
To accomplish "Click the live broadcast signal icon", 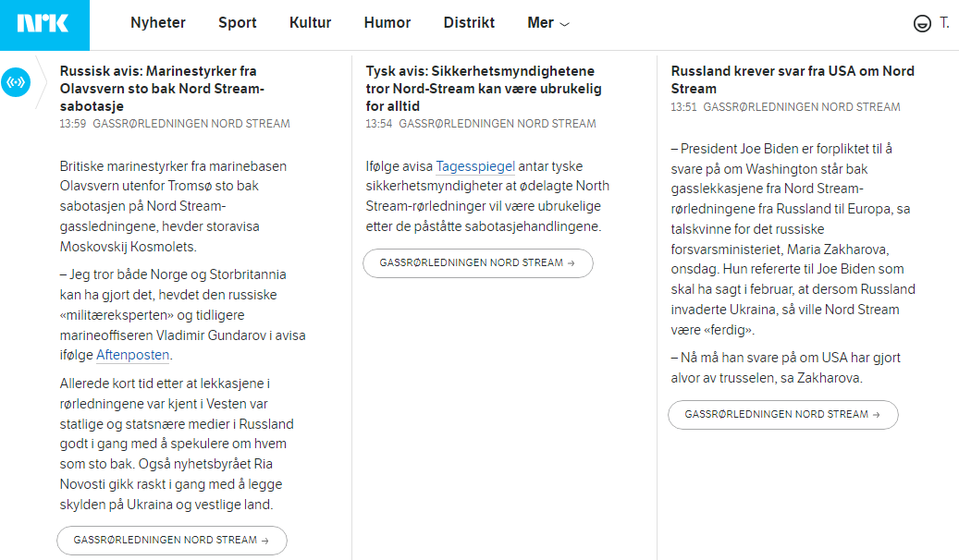I will (16, 82).
